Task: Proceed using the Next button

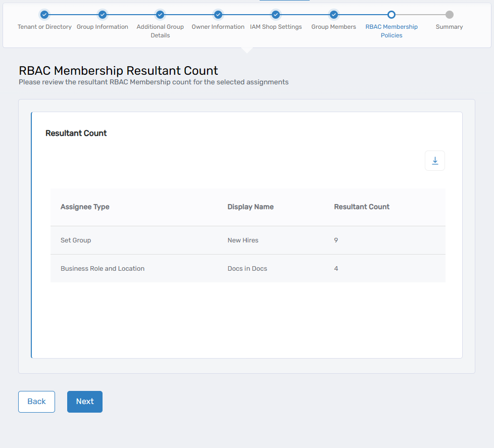Action: [84, 402]
